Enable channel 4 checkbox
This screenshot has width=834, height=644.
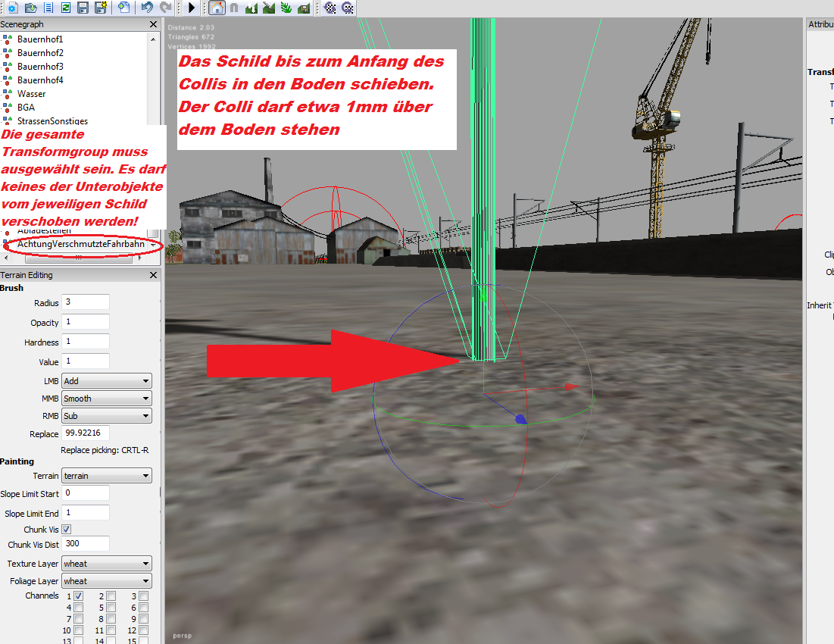(x=79, y=608)
